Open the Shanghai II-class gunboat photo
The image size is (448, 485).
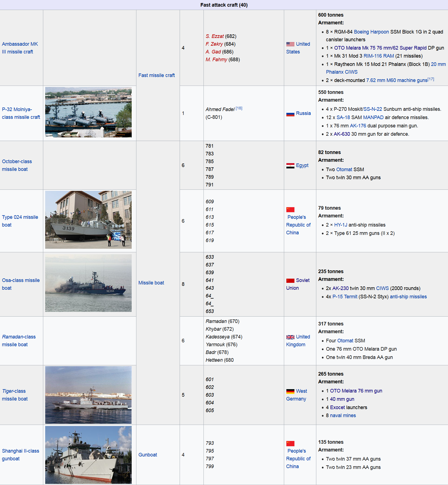(x=88, y=455)
